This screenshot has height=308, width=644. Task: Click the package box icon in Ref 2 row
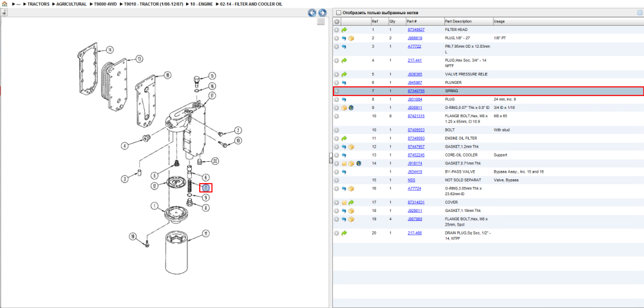(351, 38)
